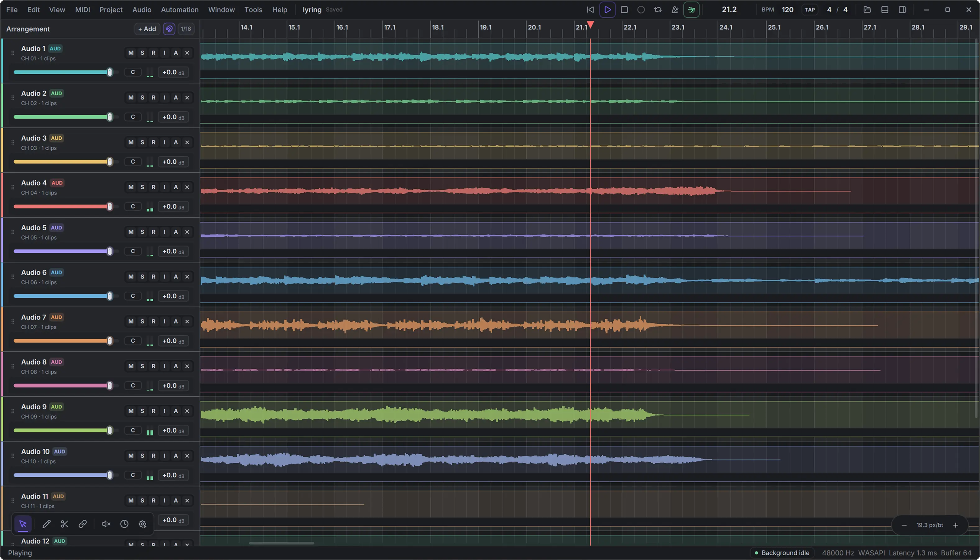The width and height of the screenshot is (980, 560).
Task: Click the BPM value 120 field
Action: [x=787, y=10]
